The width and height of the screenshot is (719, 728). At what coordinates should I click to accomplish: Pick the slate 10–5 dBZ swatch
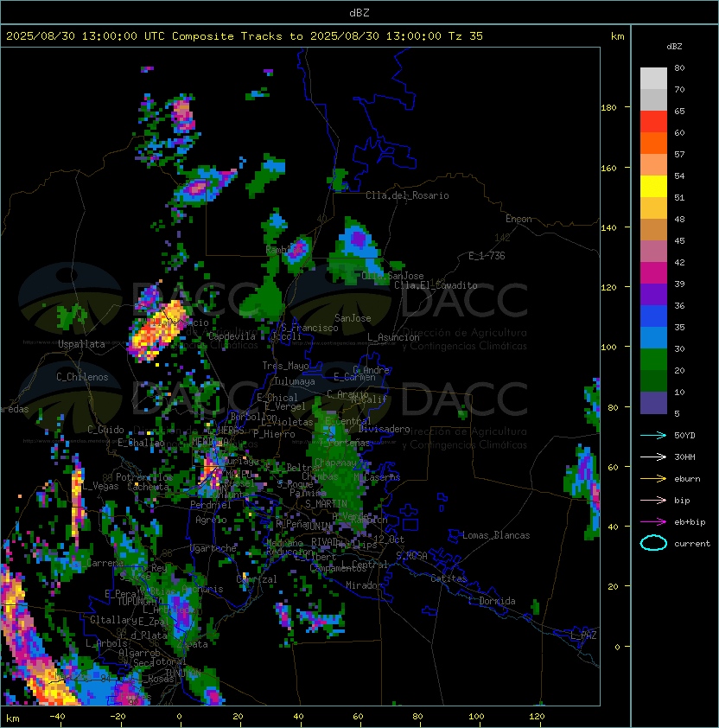coord(653,403)
